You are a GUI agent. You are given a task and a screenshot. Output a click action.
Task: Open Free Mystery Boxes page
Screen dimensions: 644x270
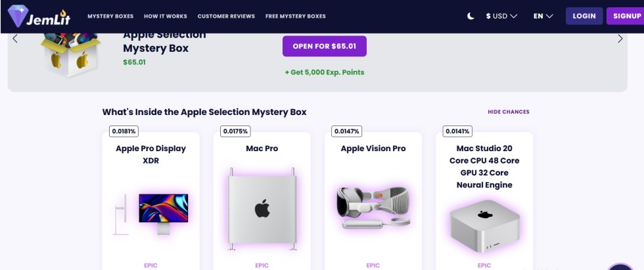tap(295, 16)
